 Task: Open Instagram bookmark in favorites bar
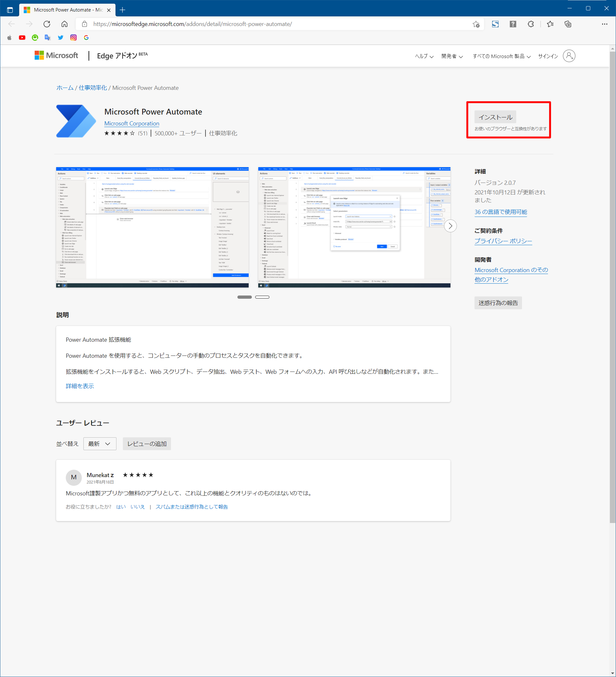click(73, 38)
